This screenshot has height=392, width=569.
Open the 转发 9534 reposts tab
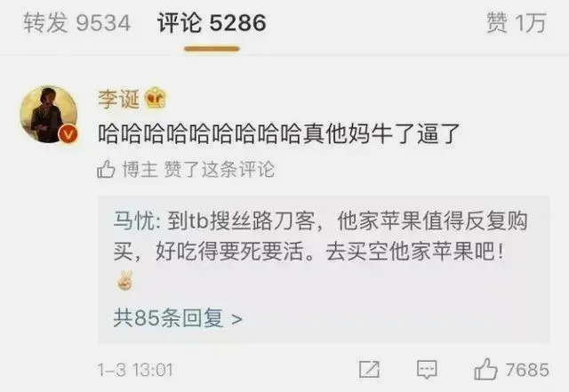(76, 22)
